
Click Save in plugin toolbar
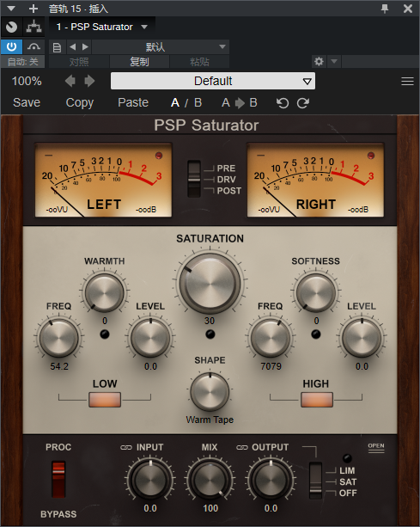(x=27, y=102)
